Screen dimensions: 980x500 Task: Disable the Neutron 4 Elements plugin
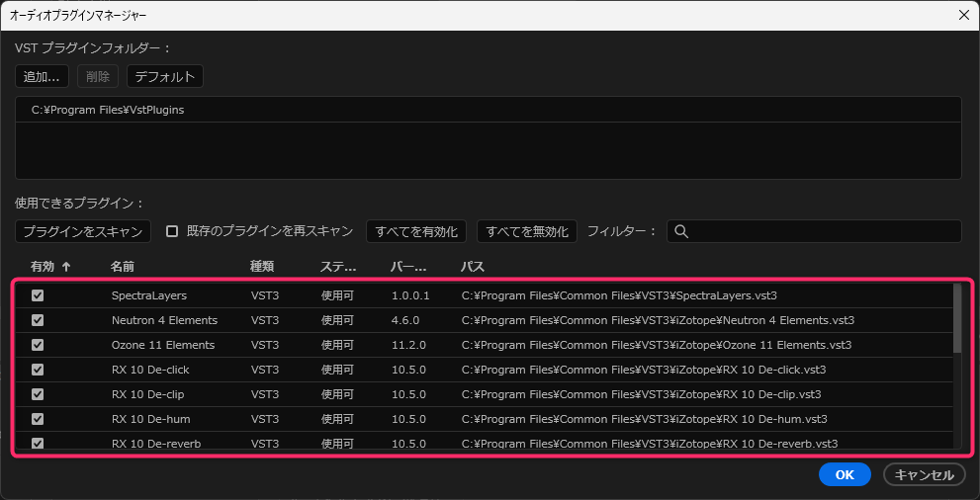click(38, 320)
